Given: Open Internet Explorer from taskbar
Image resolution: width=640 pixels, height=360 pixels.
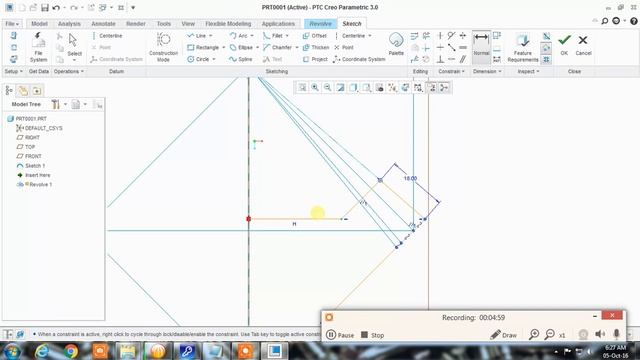Looking at the screenshot, I should 42,351.
